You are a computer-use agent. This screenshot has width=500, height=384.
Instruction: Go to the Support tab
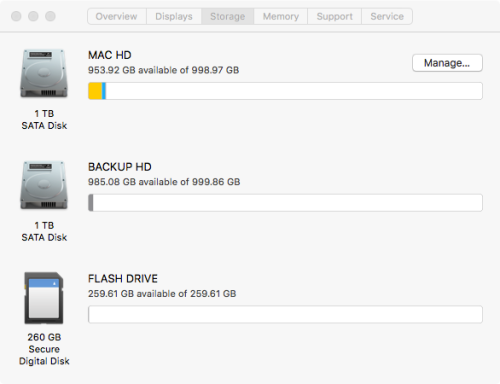pyautogui.click(x=334, y=16)
